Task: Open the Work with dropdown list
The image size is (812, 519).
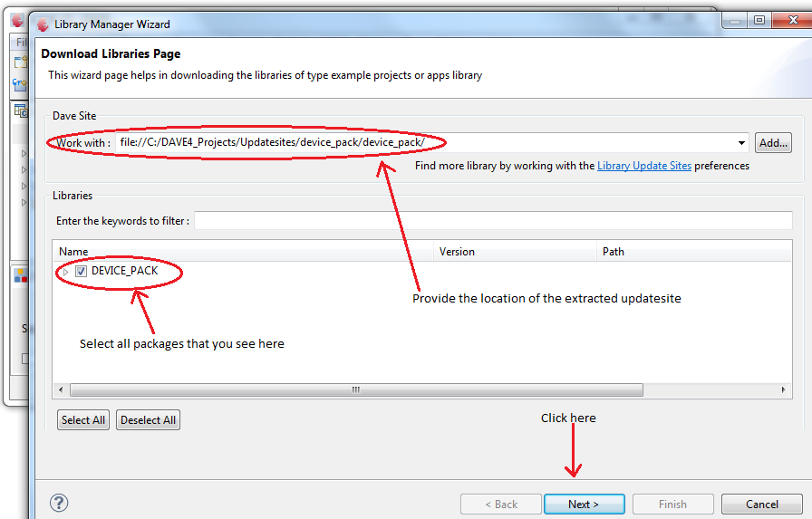Action: point(741,143)
